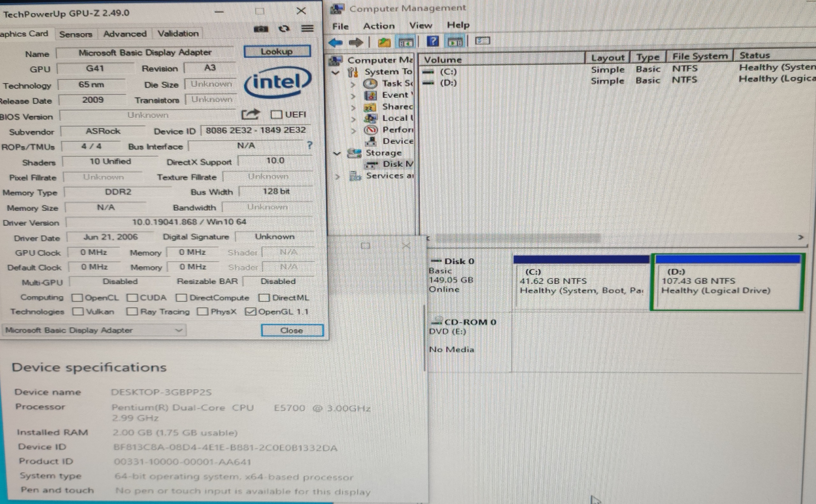Click the Lookup button

pos(277,52)
